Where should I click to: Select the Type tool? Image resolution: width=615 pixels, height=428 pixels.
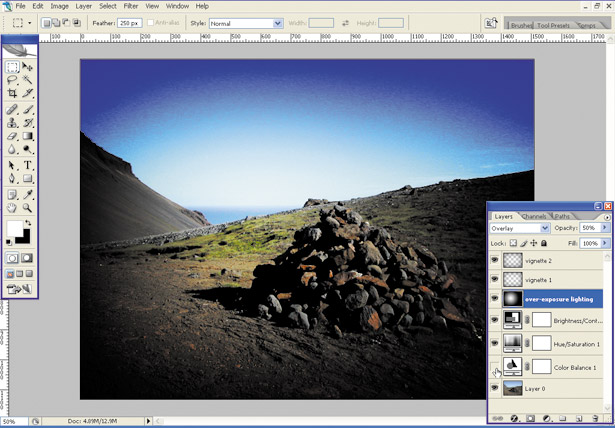pos(27,165)
